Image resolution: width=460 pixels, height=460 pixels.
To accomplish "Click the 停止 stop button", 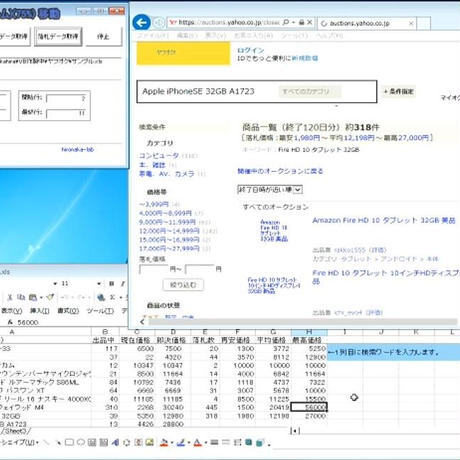I will coord(103,36).
